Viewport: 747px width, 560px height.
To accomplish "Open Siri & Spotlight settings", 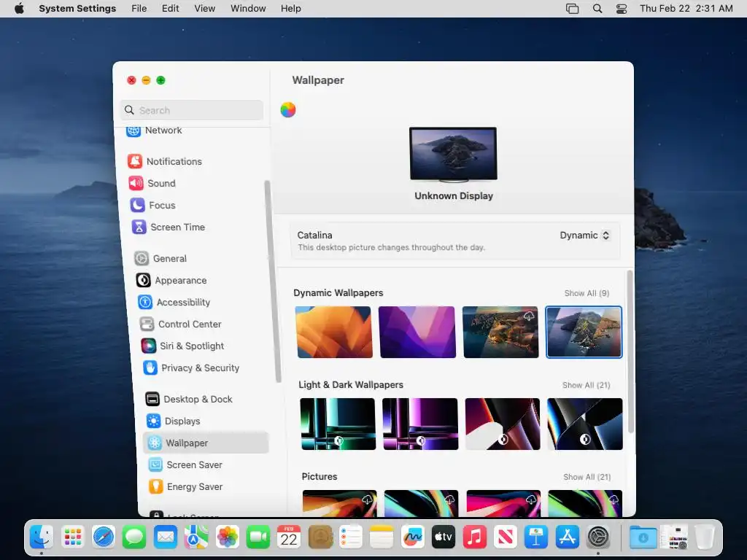I will [183, 346].
